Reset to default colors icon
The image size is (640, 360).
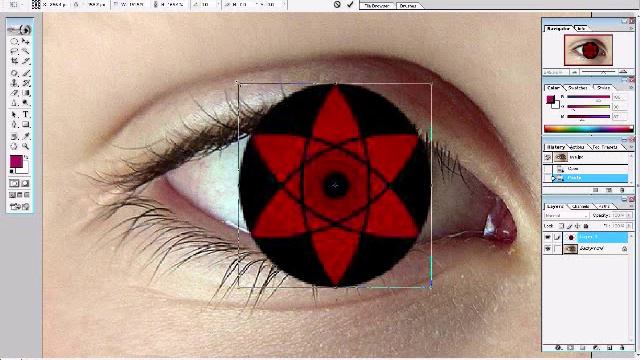pos(12,171)
